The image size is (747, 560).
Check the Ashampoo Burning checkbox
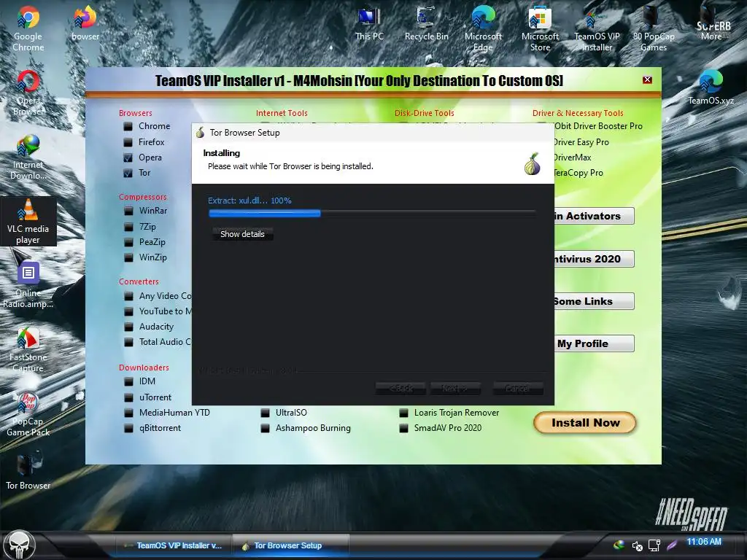(266, 428)
